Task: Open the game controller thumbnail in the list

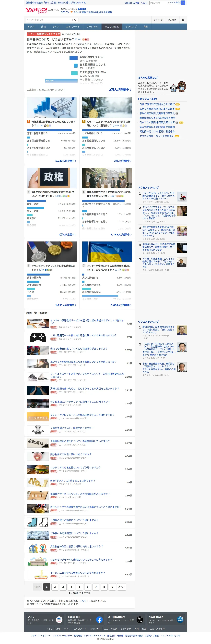Action: [38, 337]
